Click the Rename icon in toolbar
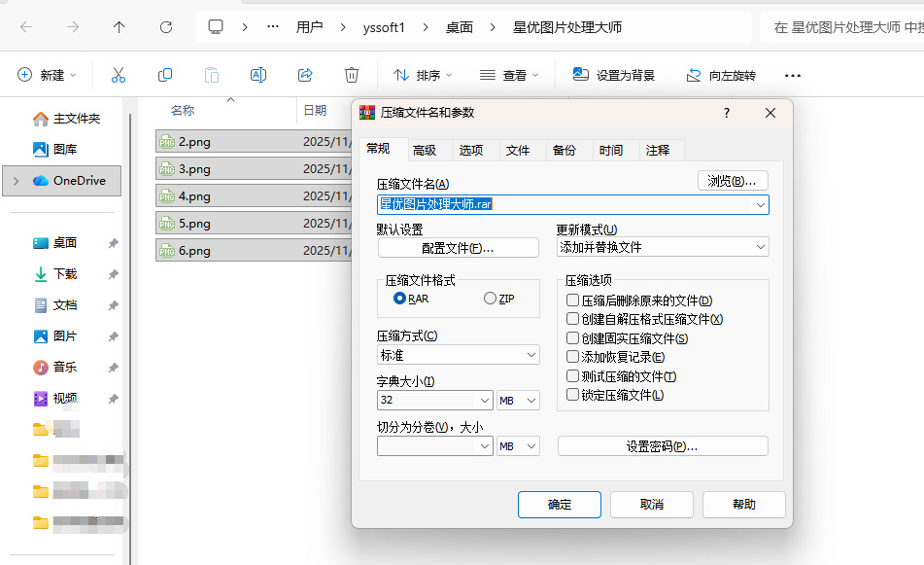Screen dimensions: 924x565 [x=258, y=75]
